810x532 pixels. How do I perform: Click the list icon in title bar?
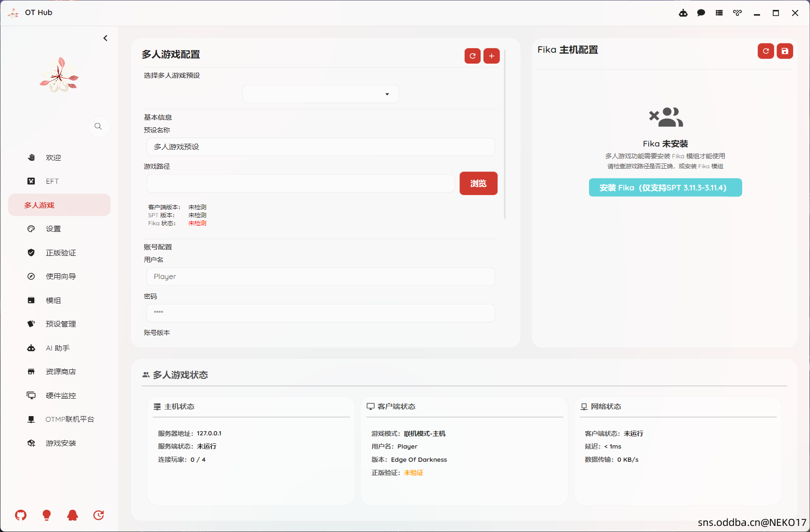click(x=719, y=13)
